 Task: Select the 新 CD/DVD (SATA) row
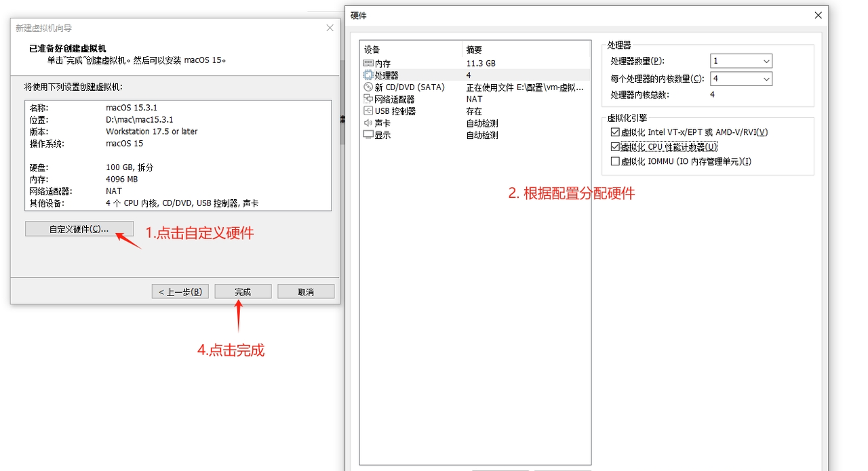[x=476, y=87]
